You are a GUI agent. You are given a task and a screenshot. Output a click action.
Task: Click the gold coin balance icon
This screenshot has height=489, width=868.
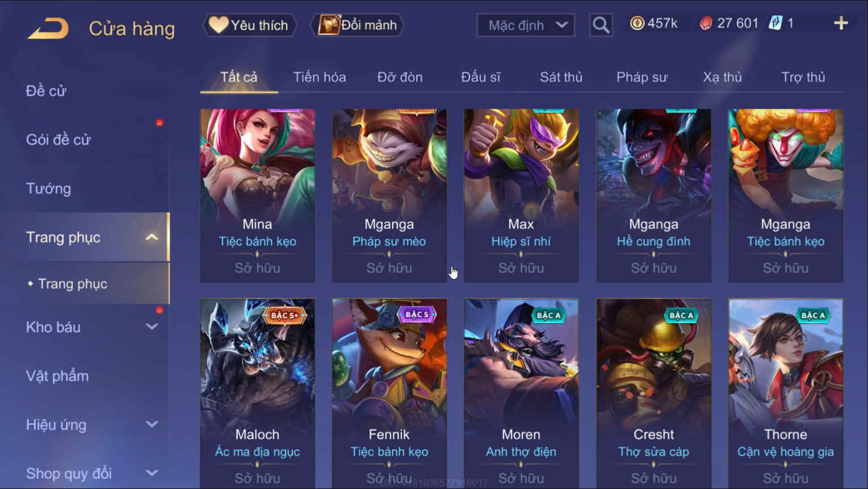coord(637,23)
